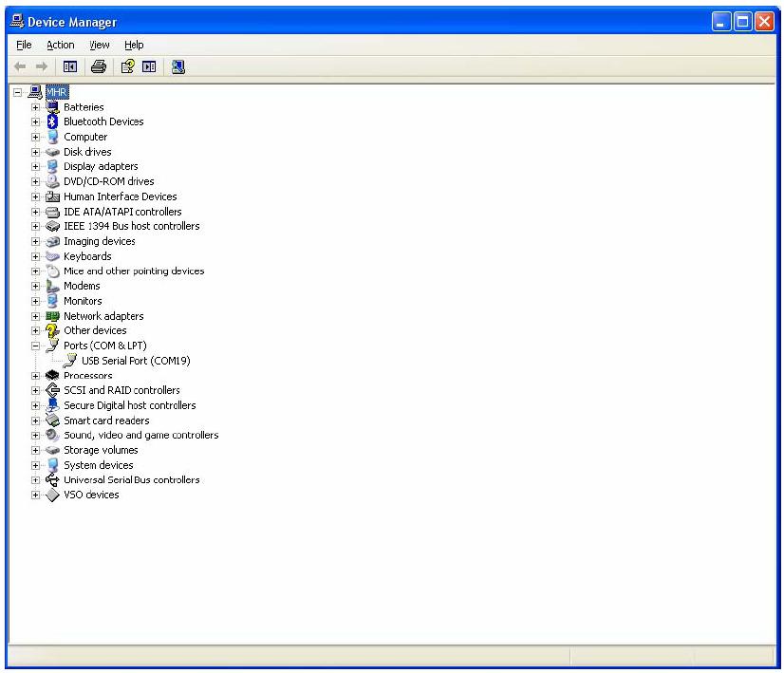Open Properties via the toolbar icon
Viewport: 784px width, 673px height.
127,66
